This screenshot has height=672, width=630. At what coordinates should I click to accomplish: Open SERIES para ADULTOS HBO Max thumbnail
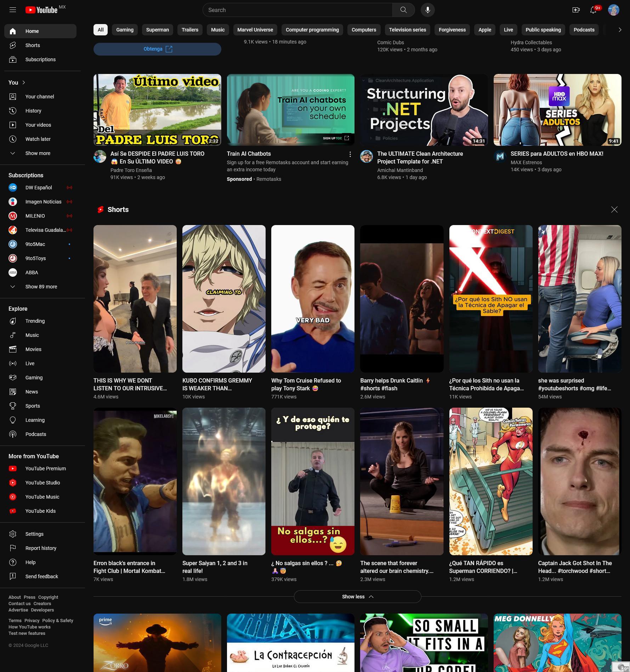[557, 110]
